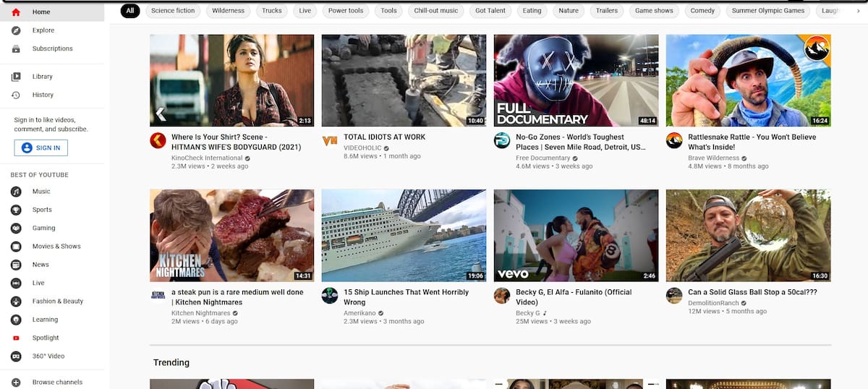This screenshot has width=868, height=389.
Task: Open the Home sidebar icon
Action: [16, 12]
